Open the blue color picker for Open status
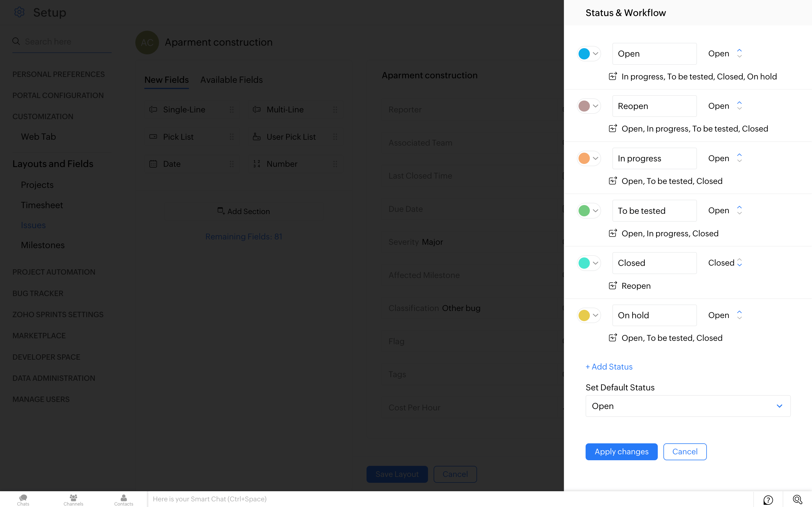 (x=589, y=54)
